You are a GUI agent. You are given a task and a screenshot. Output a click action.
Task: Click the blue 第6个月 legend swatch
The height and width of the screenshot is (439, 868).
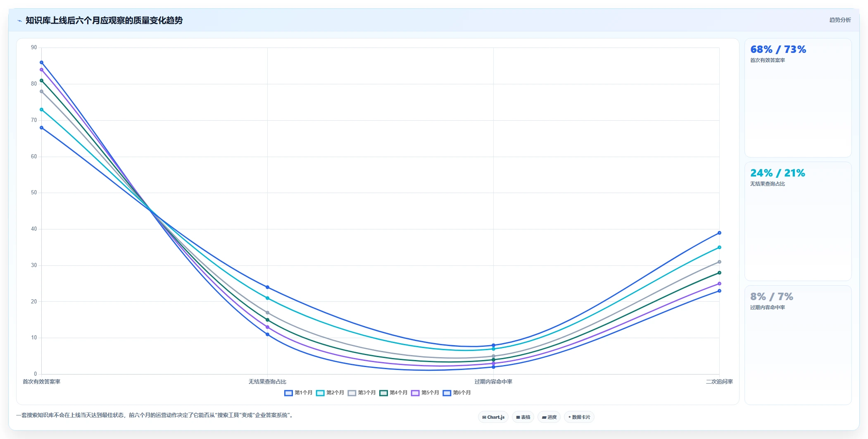click(447, 393)
